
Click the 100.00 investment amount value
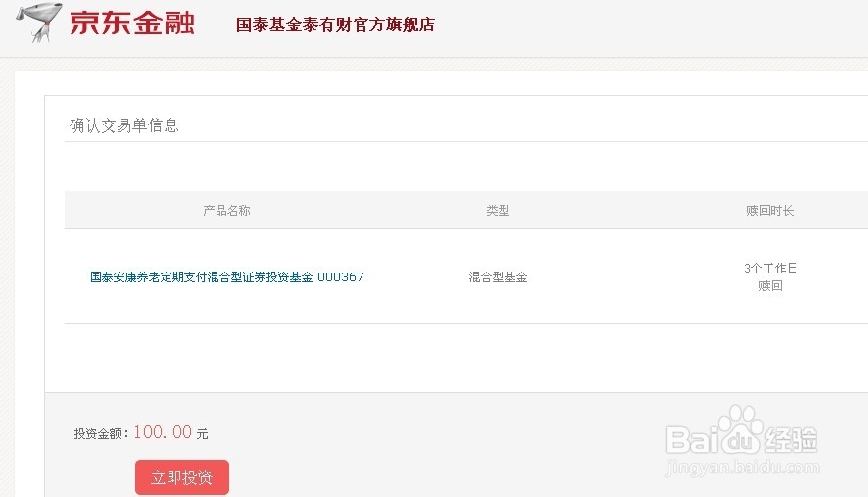pos(163,432)
